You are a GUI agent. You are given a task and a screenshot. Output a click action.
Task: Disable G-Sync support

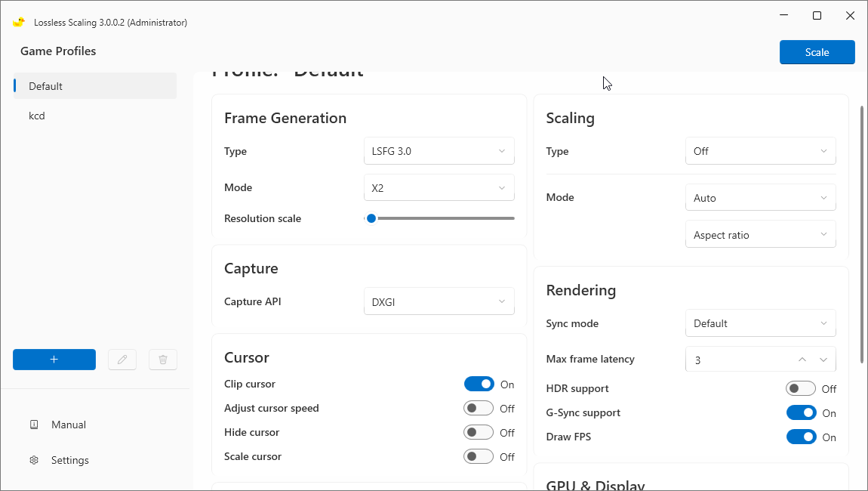pos(801,413)
